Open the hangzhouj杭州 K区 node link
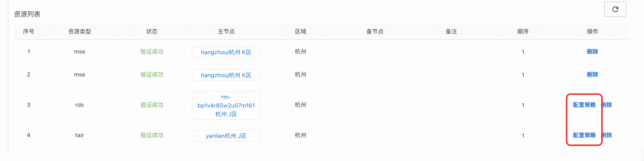The width and height of the screenshot is (644, 161). pos(226,75)
